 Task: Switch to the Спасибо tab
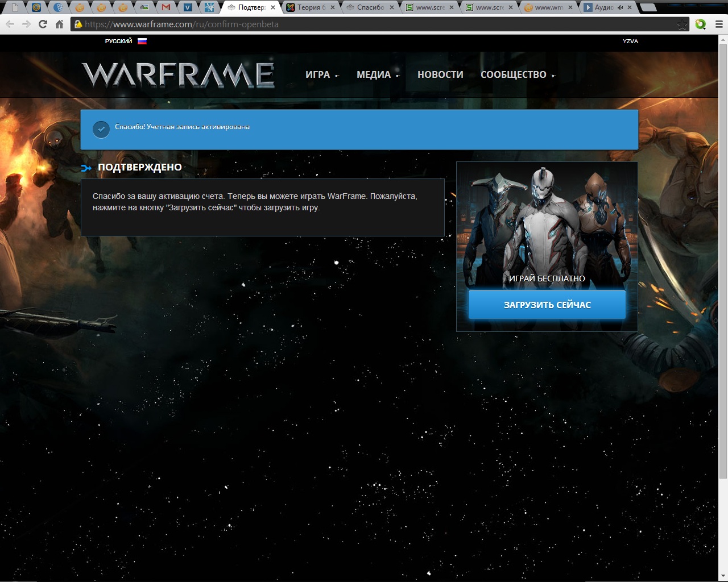(370, 7)
